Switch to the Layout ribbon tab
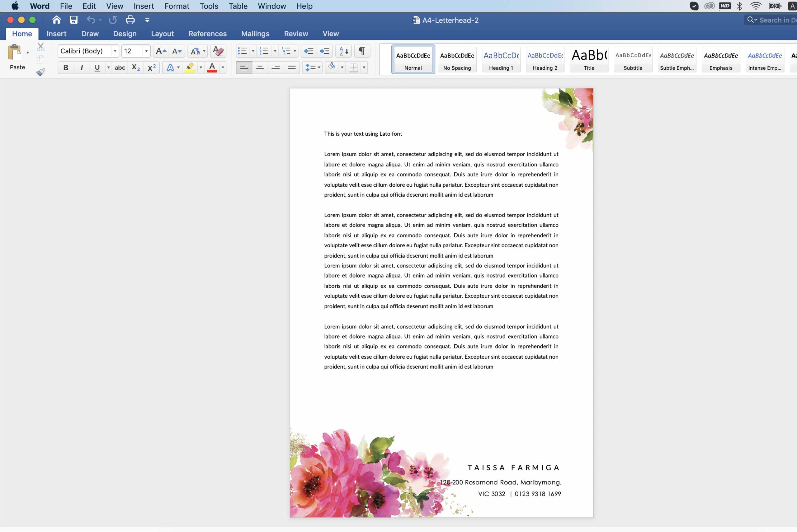797x532 pixels. pyautogui.click(x=162, y=34)
